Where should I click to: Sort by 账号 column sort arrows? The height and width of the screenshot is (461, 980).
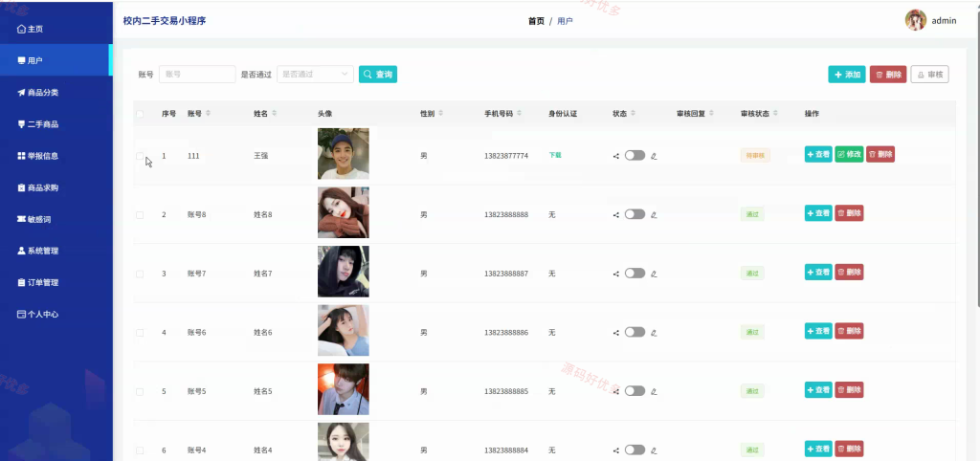pyautogui.click(x=208, y=114)
